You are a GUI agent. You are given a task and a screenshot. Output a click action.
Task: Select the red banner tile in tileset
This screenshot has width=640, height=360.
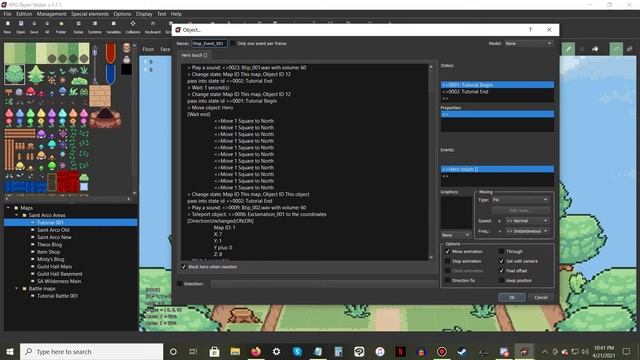111,53
